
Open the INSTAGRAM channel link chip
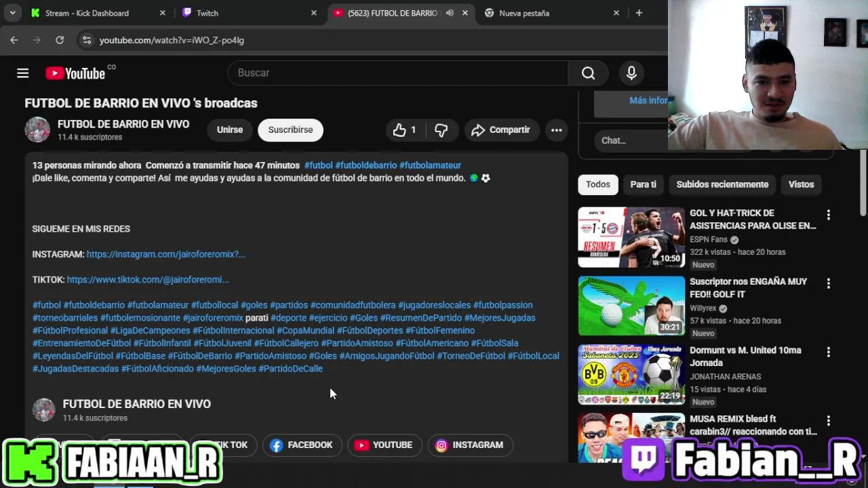click(x=470, y=445)
